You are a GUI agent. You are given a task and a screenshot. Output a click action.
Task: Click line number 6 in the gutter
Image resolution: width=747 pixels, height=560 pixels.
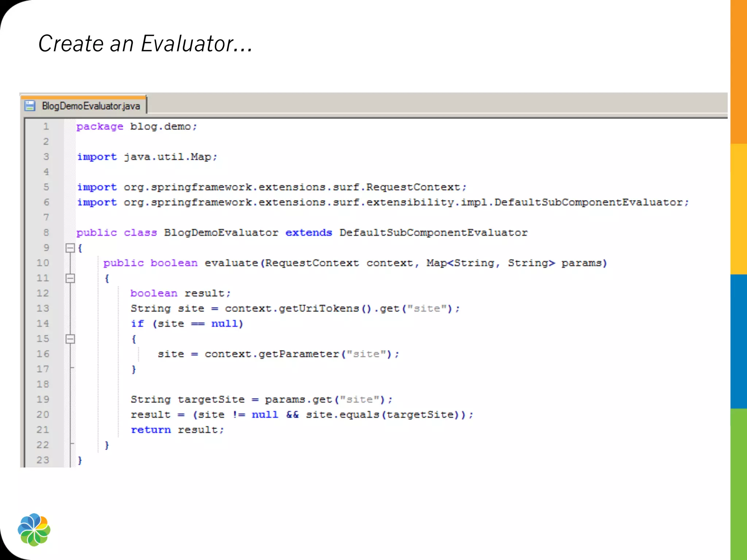[x=46, y=202]
